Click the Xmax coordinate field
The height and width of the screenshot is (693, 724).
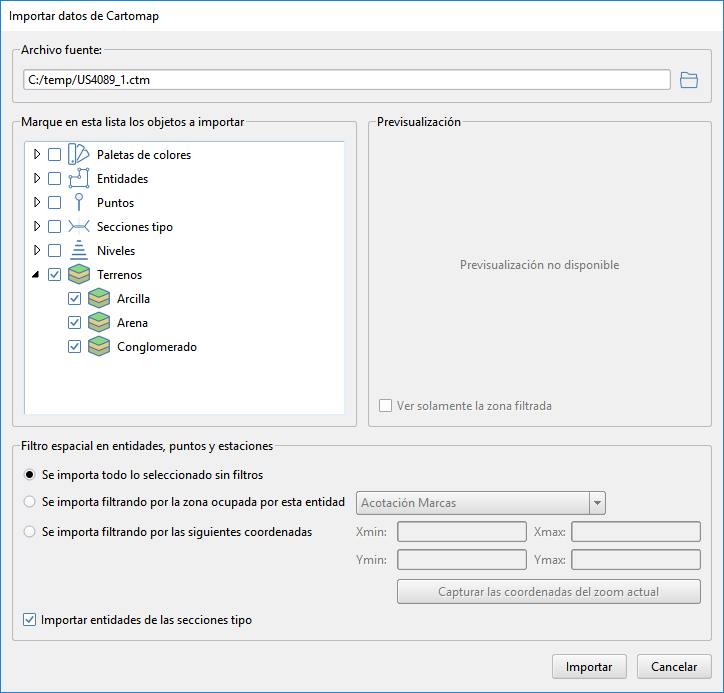tap(636, 532)
